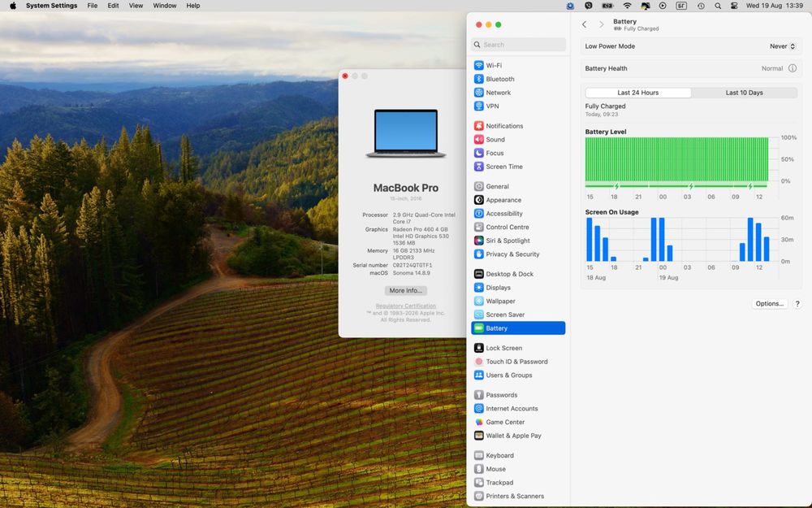Open Focus settings
This screenshot has width=812, height=508.
pyautogui.click(x=518, y=153)
